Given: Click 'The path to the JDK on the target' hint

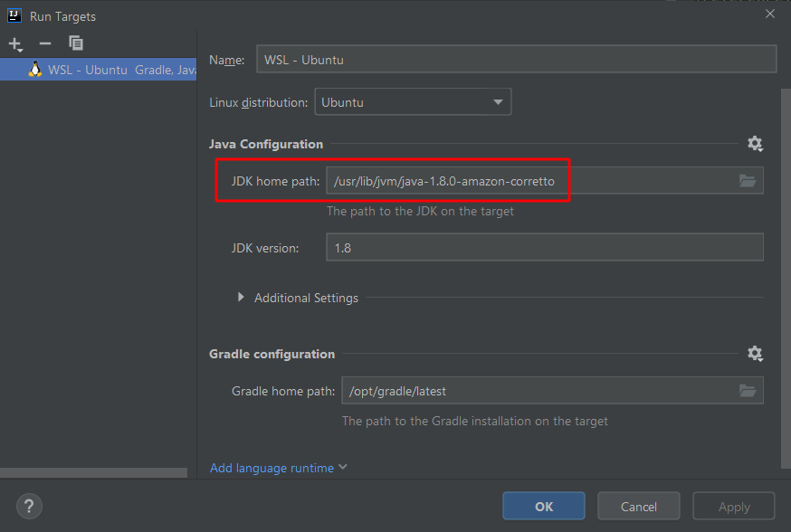Looking at the screenshot, I should (x=420, y=212).
